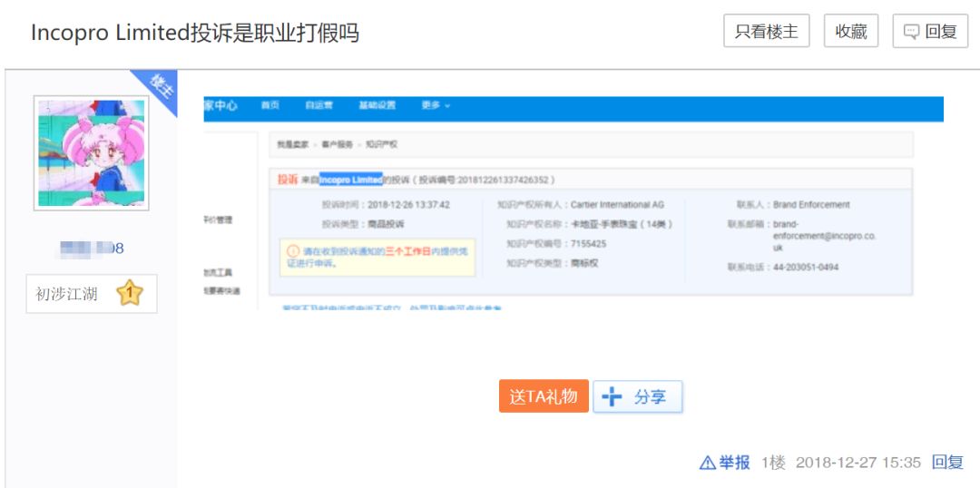
Task: Open the poster's anime avatar
Action: [x=92, y=153]
